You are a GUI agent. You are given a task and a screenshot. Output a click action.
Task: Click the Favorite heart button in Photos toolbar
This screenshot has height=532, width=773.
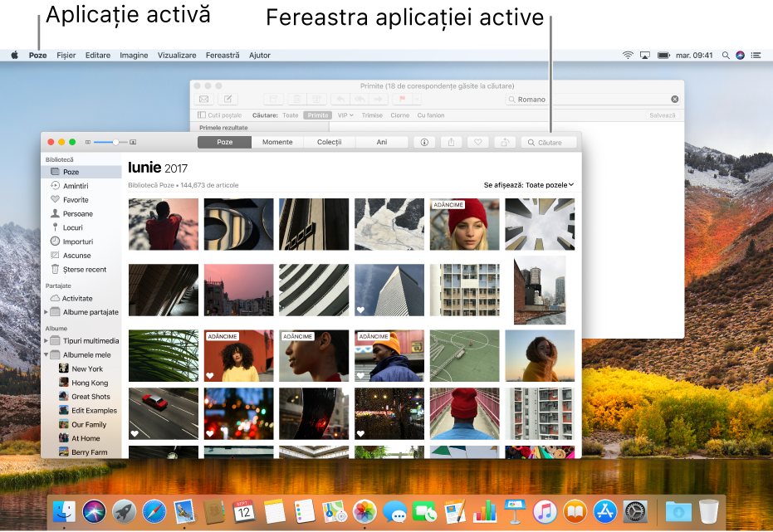click(477, 143)
